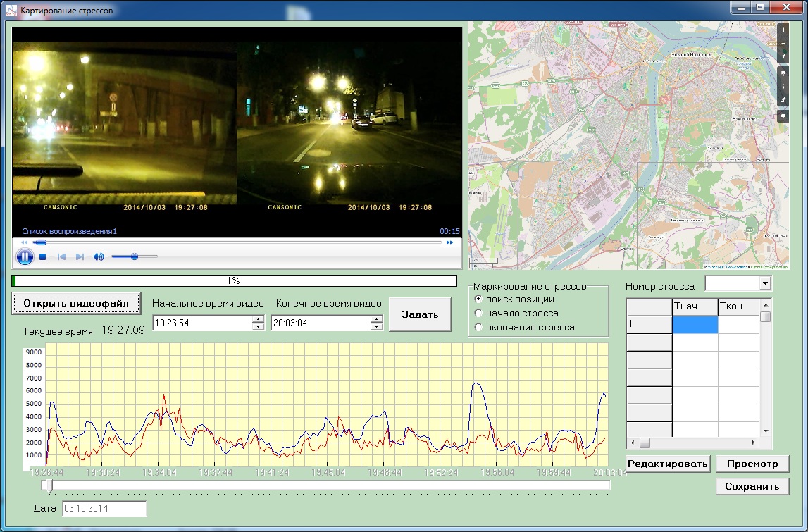Pause the video with the play/pause button
This screenshot has width=808, height=532.
tap(25, 256)
